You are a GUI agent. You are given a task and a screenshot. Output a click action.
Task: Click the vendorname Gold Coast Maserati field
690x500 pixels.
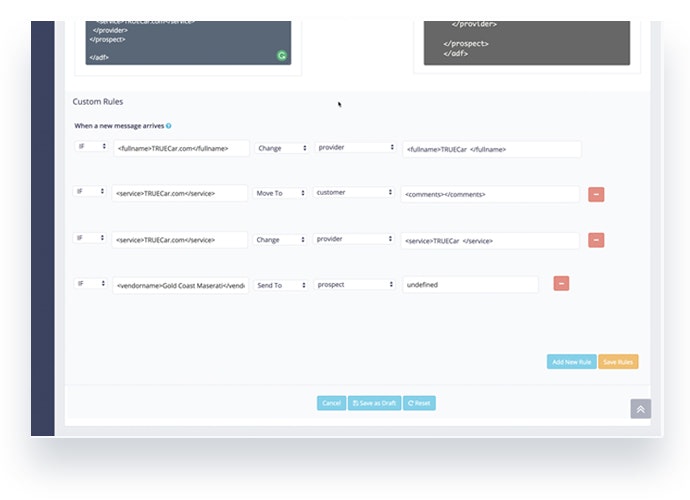pos(180,286)
